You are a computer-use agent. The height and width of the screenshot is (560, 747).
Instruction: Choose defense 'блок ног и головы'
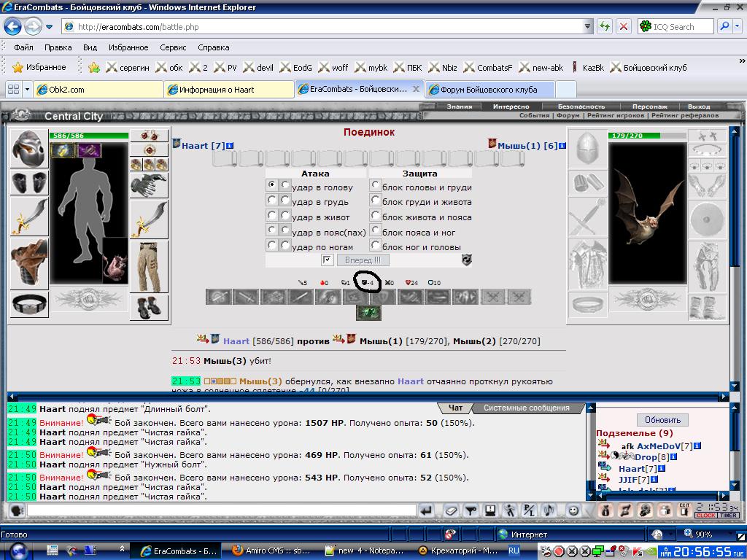[x=376, y=246]
